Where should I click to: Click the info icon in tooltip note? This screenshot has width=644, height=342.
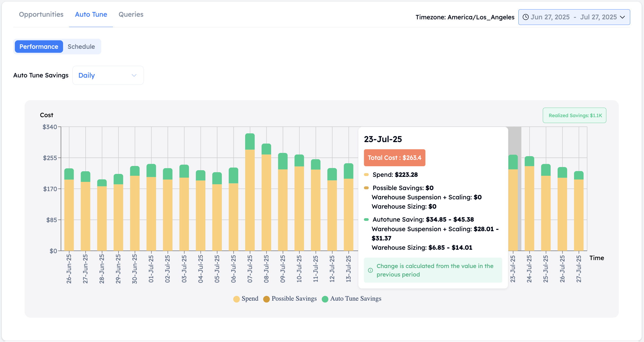(370, 270)
